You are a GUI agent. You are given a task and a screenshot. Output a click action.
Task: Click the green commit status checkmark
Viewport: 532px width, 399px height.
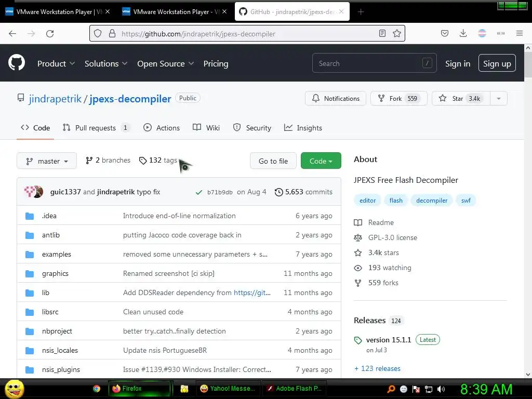[x=199, y=192]
